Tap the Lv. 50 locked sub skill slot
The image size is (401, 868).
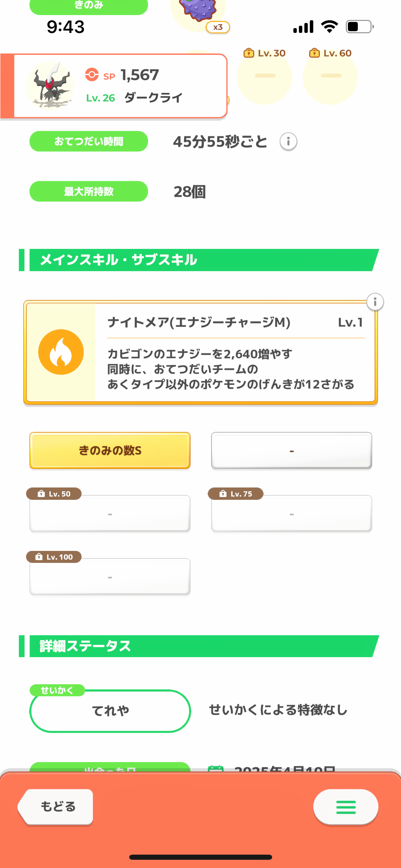[x=110, y=513]
